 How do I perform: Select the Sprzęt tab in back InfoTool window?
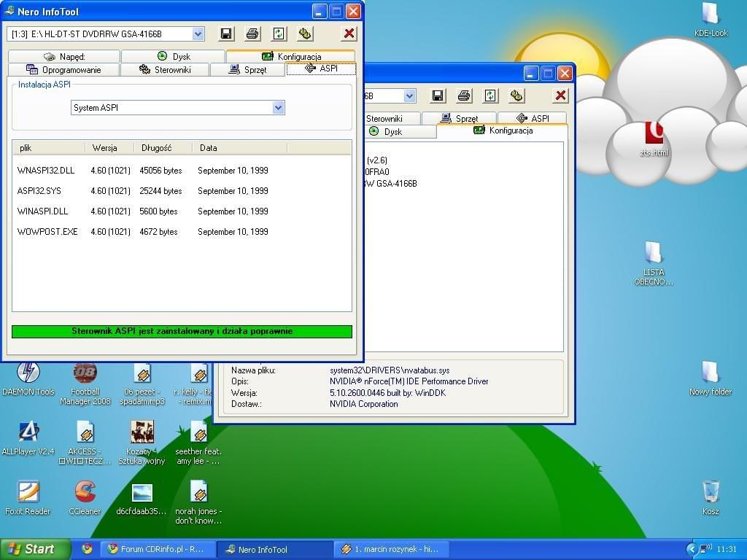pos(460,118)
